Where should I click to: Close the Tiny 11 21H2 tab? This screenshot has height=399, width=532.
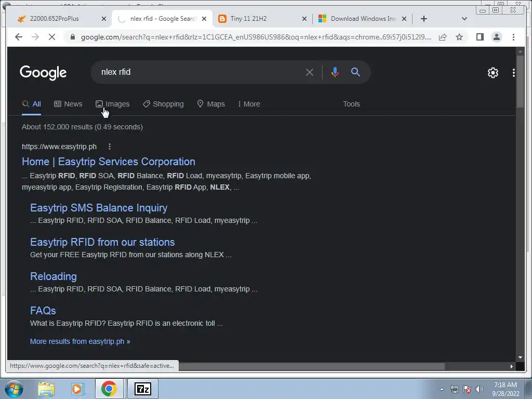point(304,19)
